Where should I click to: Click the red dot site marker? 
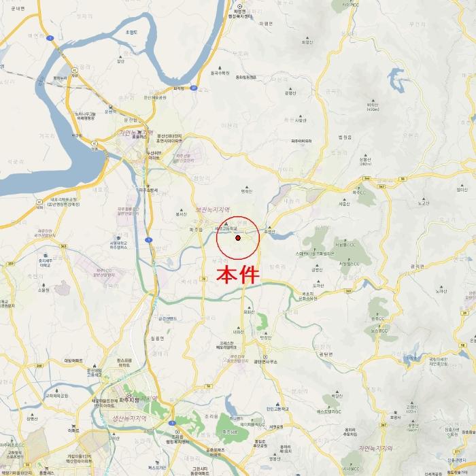pyautogui.click(x=238, y=238)
